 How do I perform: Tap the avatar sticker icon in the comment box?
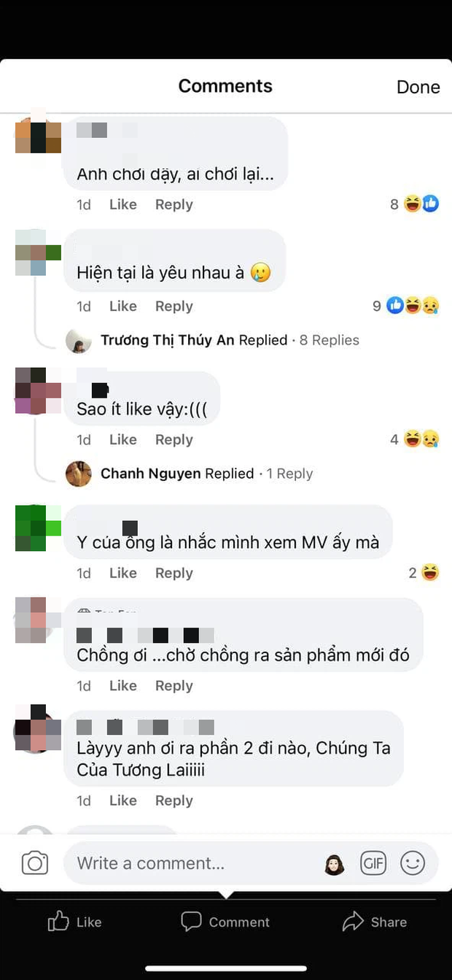[335, 864]
